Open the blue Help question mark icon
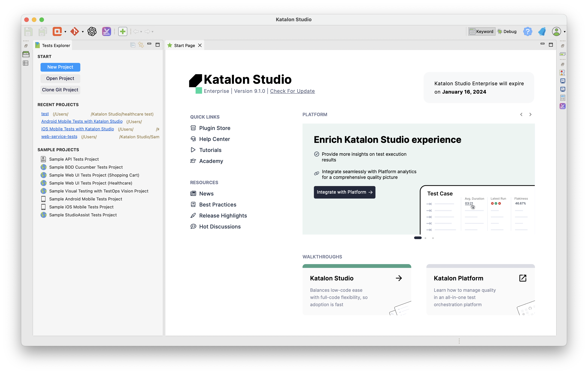This screenshot has width=588, height=374. click(x=527, y=31)
